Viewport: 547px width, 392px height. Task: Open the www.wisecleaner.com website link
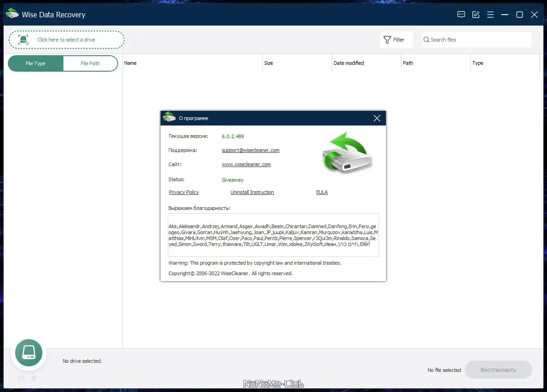click(246, 164)
